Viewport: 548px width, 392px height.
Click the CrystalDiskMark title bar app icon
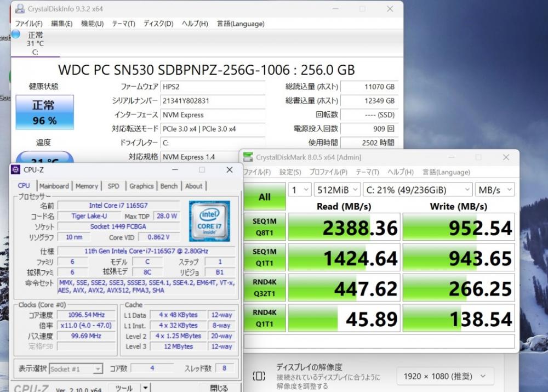248,157
